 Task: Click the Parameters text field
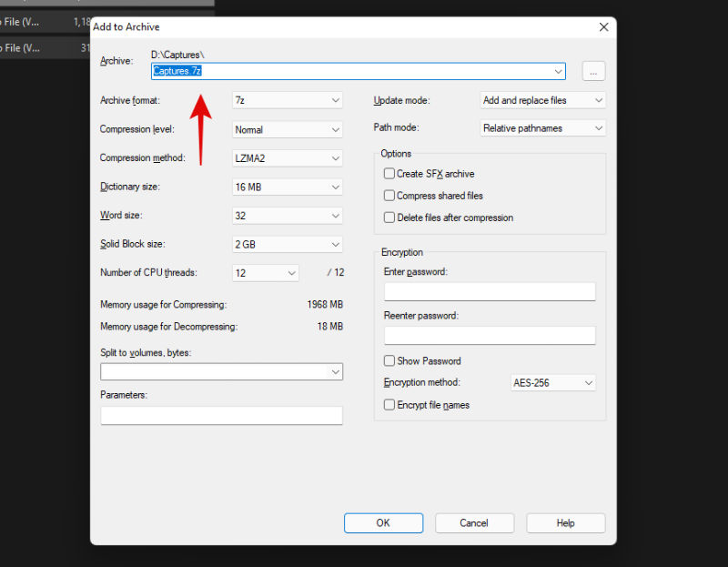point(221,415)
